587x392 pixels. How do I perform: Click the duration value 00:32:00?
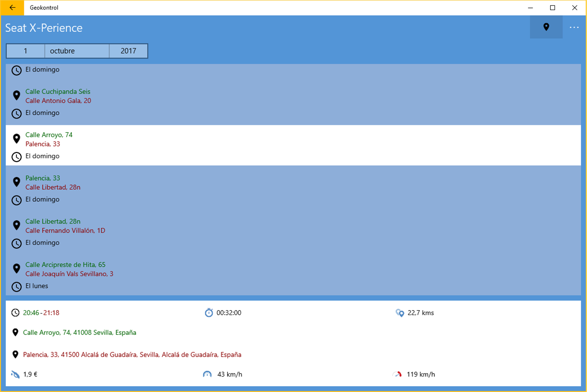229,313
